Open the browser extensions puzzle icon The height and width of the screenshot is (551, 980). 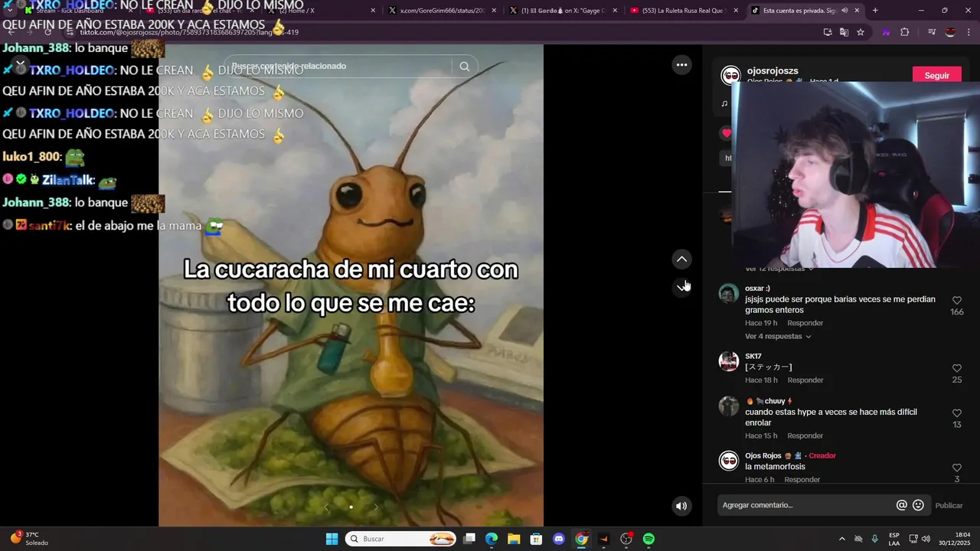point(905,32)
